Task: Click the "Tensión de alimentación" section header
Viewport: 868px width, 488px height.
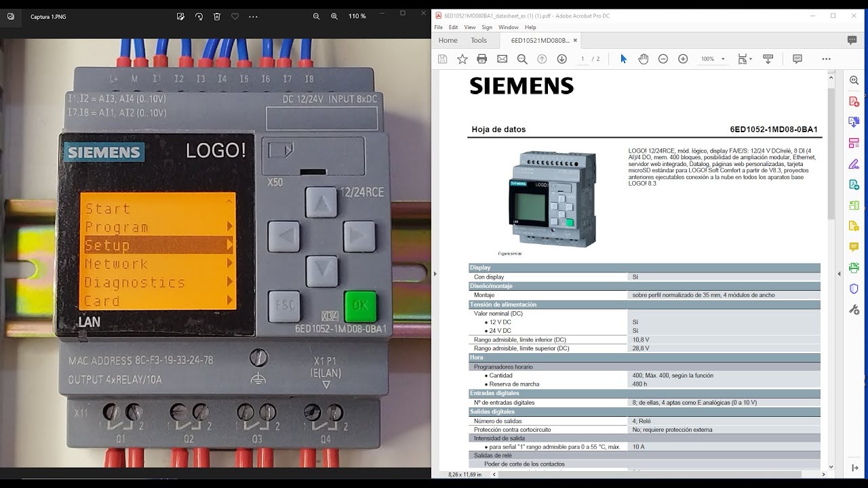Action: tap(644, 304)
